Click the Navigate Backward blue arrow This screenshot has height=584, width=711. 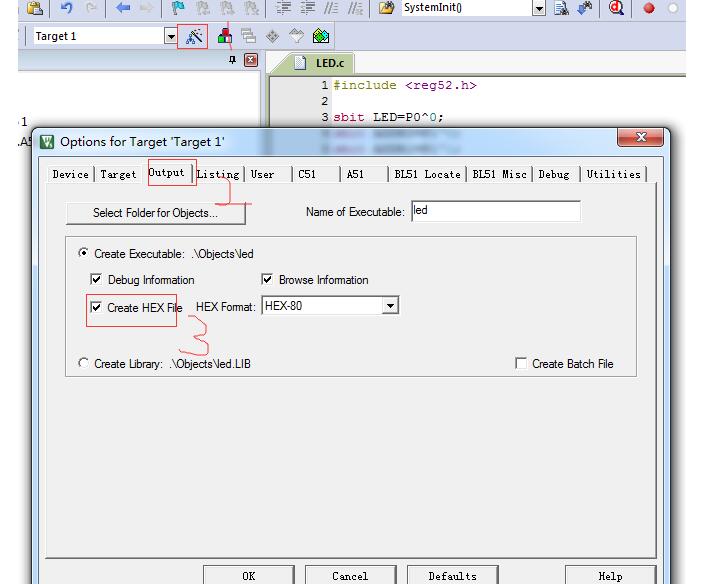(122, 8)
